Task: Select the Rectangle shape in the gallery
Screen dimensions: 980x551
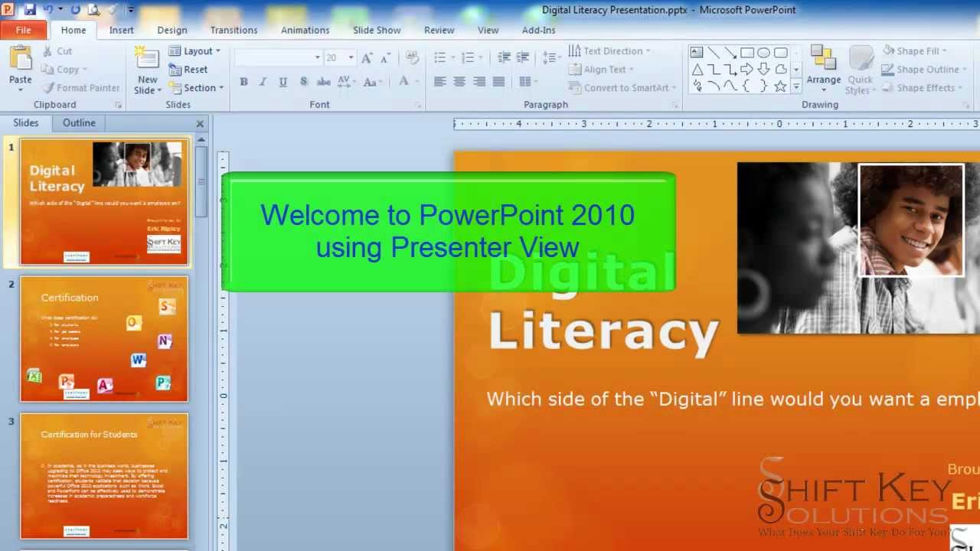Action: pyautogui.click(x=747, y=53)
